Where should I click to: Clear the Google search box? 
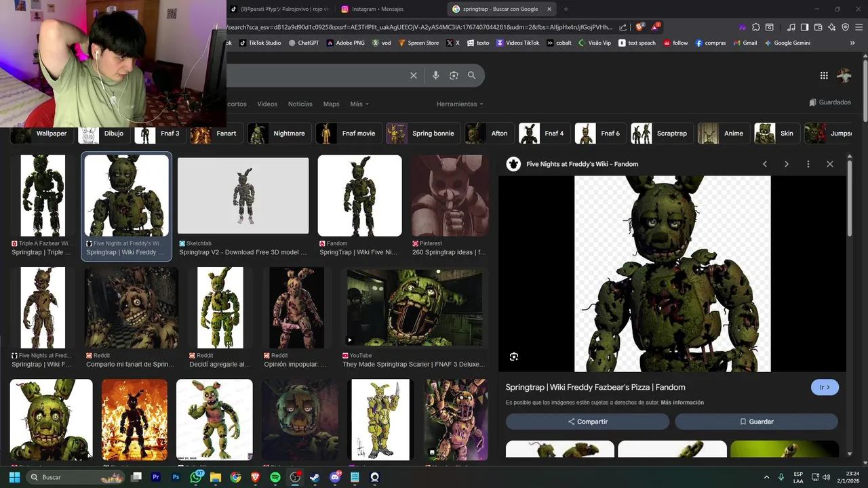click(x=414, y=75)
